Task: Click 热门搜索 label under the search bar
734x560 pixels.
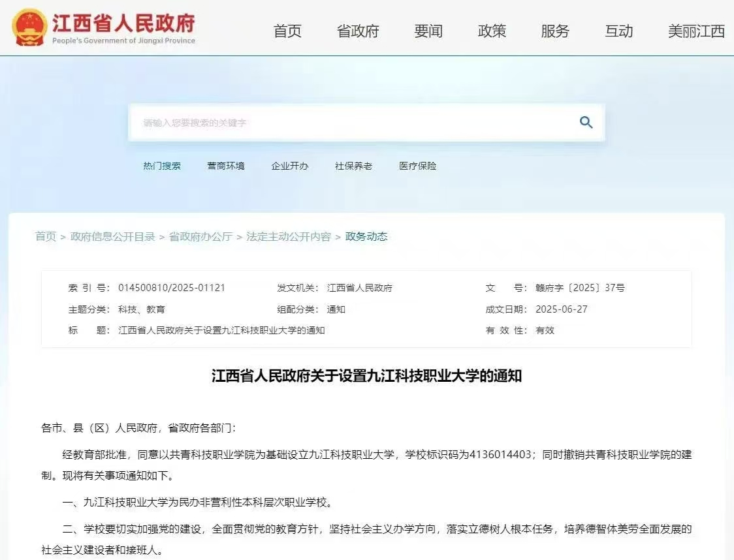Action: point(161,166)
